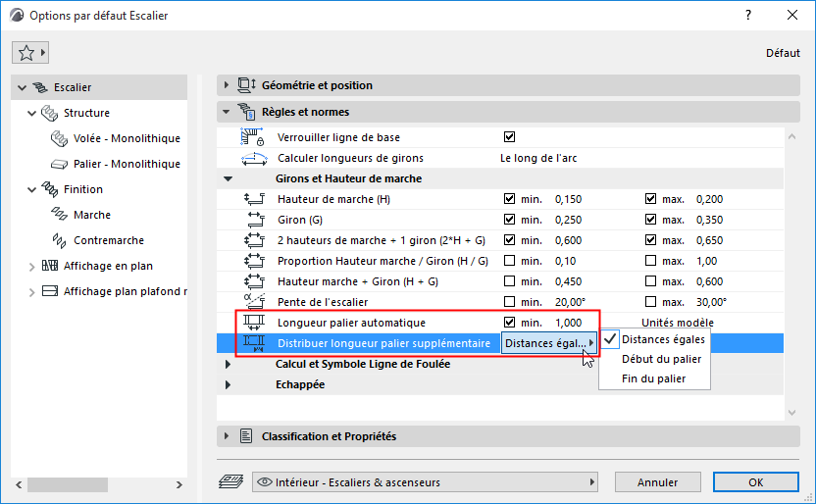The height and width of the screenshot is (504, 816).
Task: Toggle 2*H + G max. checkbox
Action: click(650, 240)
